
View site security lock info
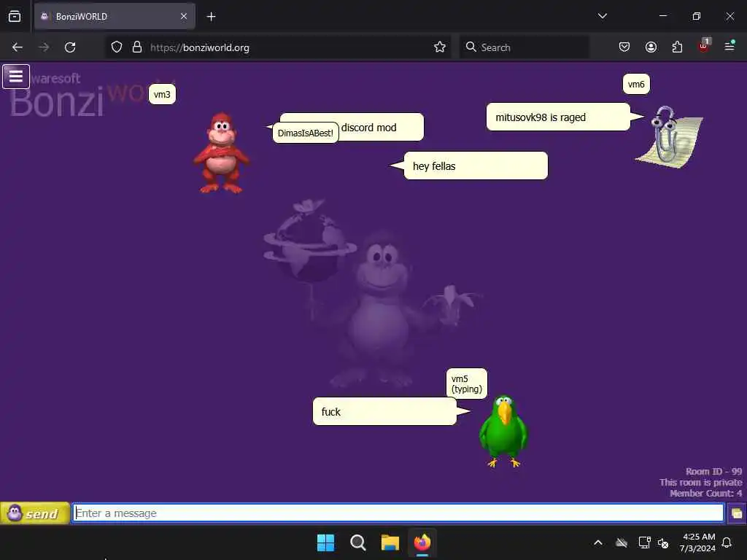[137, 47]
